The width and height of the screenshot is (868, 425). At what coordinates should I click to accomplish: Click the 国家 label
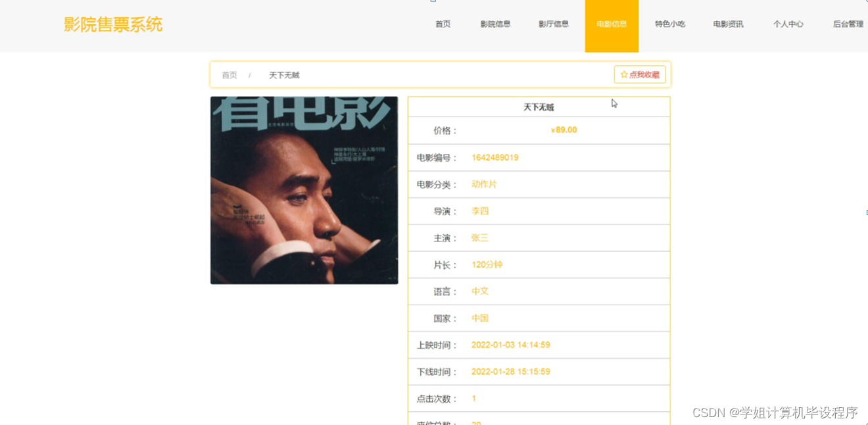tap(445, 318)
